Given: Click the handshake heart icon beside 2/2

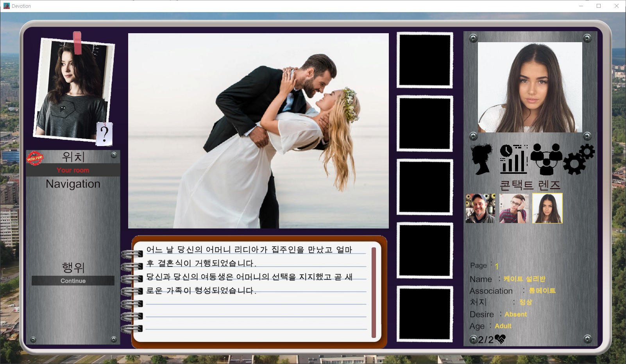Looking at the screenshot, I should coord(500,339).
